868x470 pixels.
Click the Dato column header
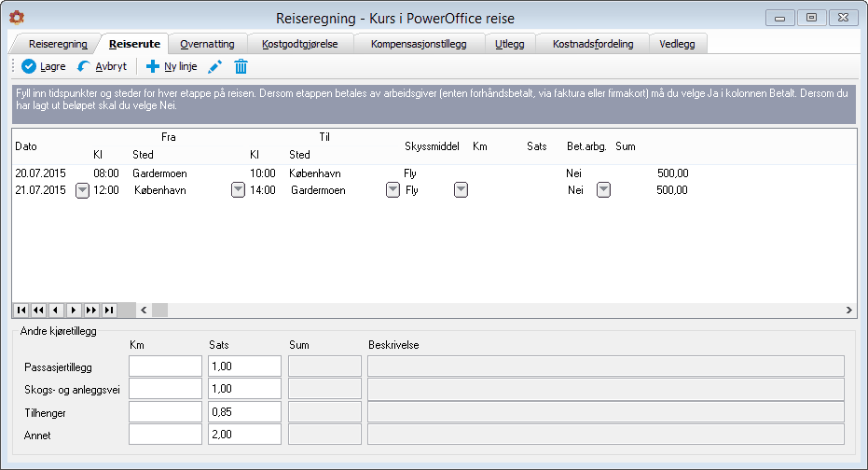point(26,146)
